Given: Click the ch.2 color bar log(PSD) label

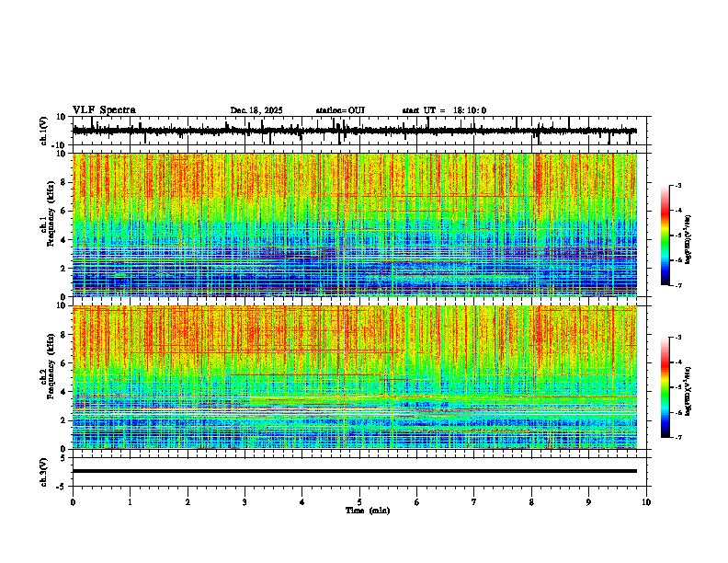Looking at the screenshot, I should pos(688,390).
